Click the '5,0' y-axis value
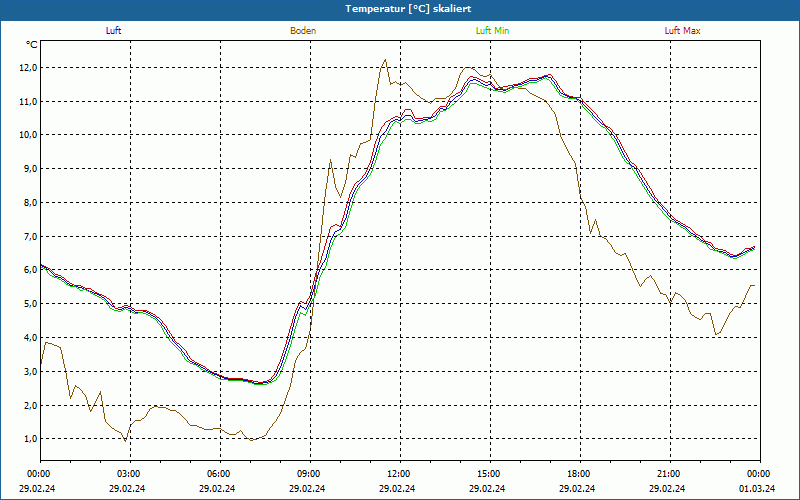800x500 pixels. tap(30, 304)
